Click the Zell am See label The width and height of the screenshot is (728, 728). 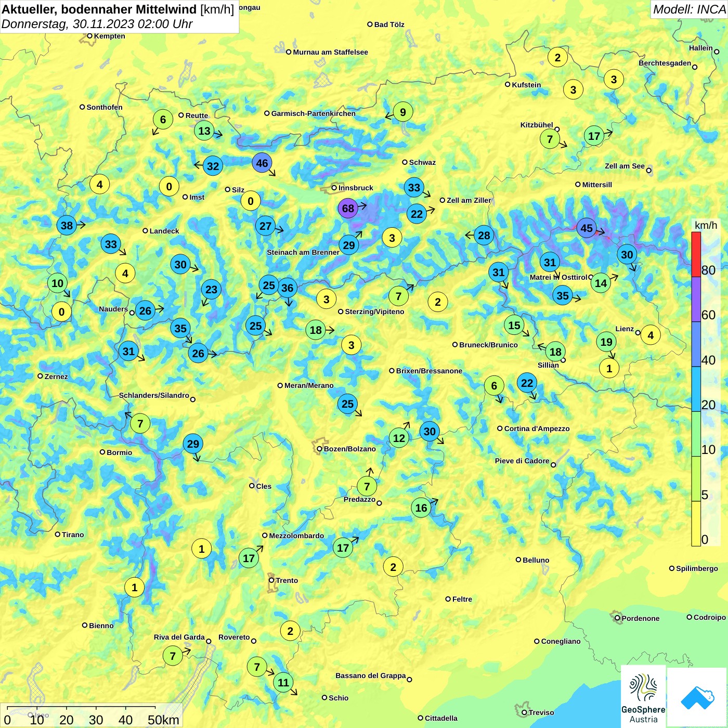(x=625, y=166)
